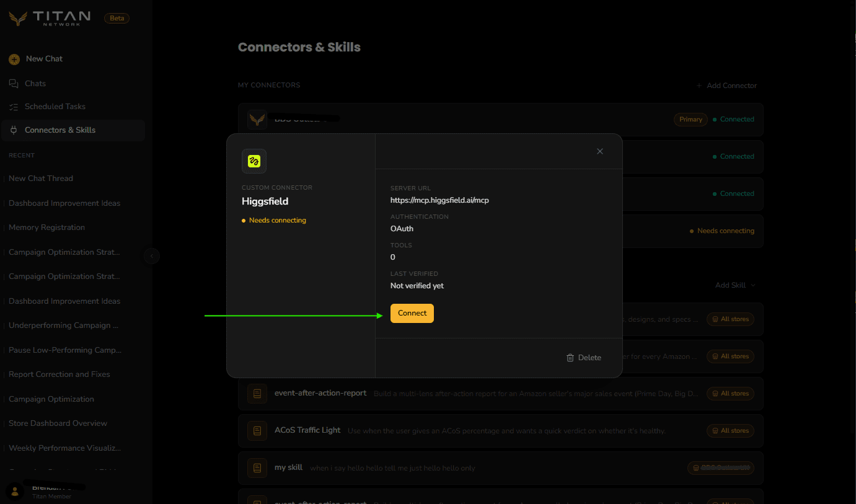Screen dimensions: 856x504
Task: Click the ACoS Traffic Light skill icon
Action: point(257,430)
